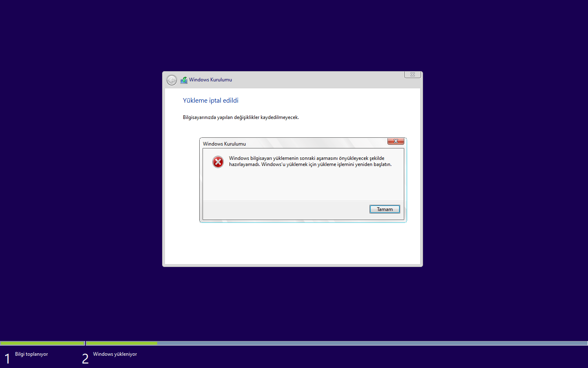Click the red error icon in dialog
588x368 pixels.
coord(218,162)
